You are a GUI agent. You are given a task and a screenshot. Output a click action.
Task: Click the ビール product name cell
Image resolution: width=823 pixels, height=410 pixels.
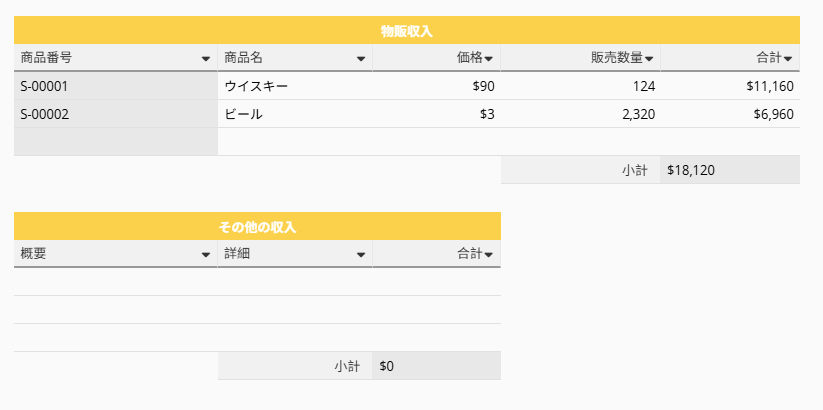click(295, 114)
